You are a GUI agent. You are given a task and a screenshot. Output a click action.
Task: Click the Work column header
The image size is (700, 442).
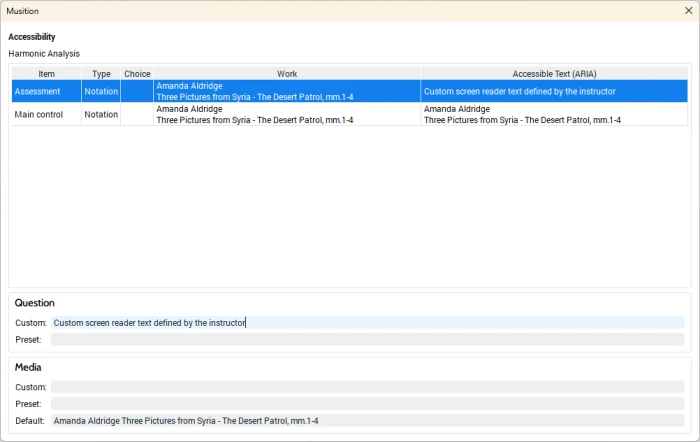(287, 74)
